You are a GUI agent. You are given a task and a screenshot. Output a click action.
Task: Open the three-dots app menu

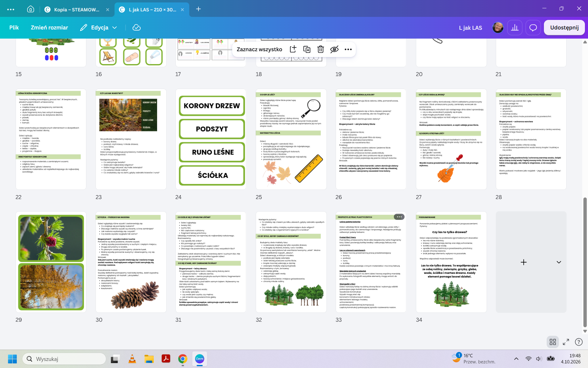pos(11,10)
